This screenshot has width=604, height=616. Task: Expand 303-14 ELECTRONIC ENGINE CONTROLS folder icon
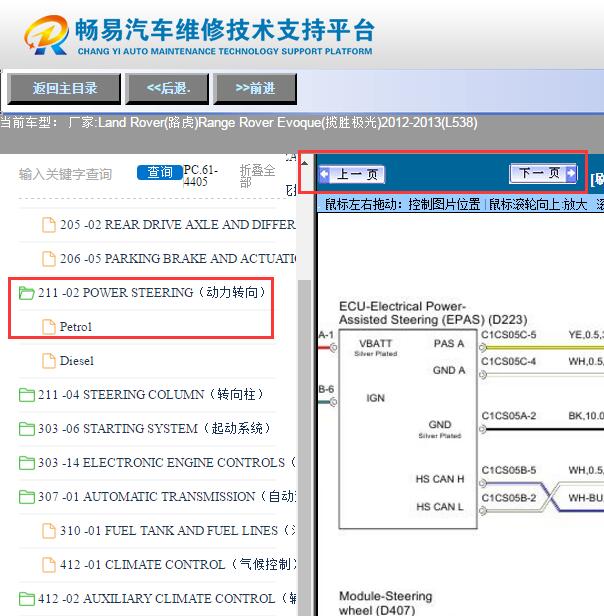point(27,463)
